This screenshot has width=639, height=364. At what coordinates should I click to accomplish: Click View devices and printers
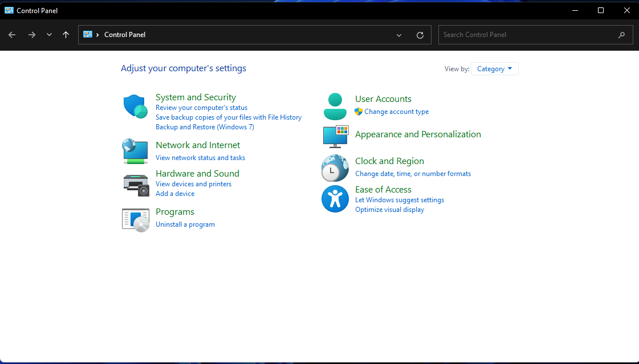[x=194, y=184]
